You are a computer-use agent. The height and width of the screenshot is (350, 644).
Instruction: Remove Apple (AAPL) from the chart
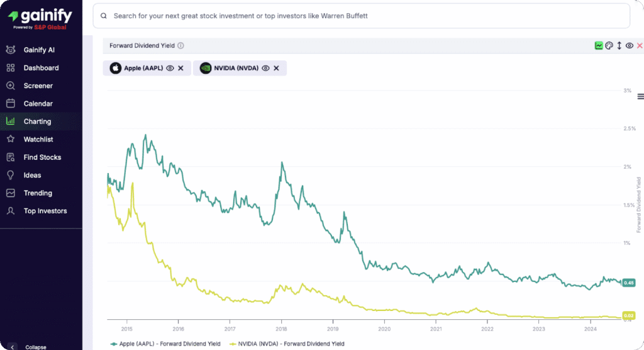point(180,68)
